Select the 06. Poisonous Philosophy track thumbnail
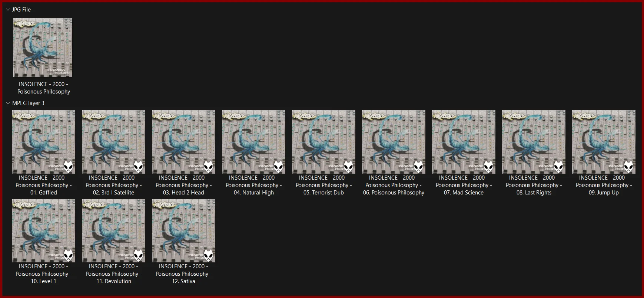 pos(394,142)
